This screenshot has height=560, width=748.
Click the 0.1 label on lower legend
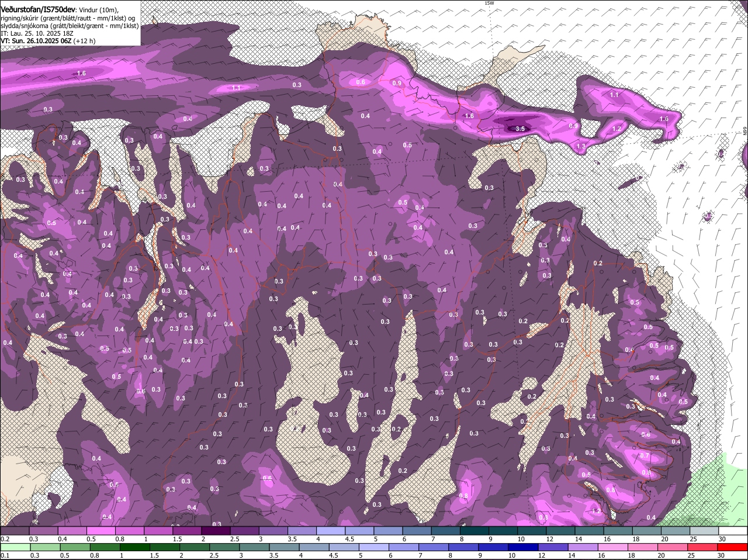click(x=5, y=555)
